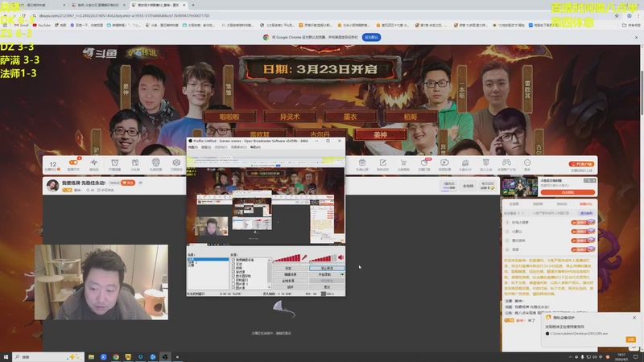Screen dimensions: 644x362
Task: Open the 设定 second menu in OBS menu bar
Action: (x=206, y=147)
